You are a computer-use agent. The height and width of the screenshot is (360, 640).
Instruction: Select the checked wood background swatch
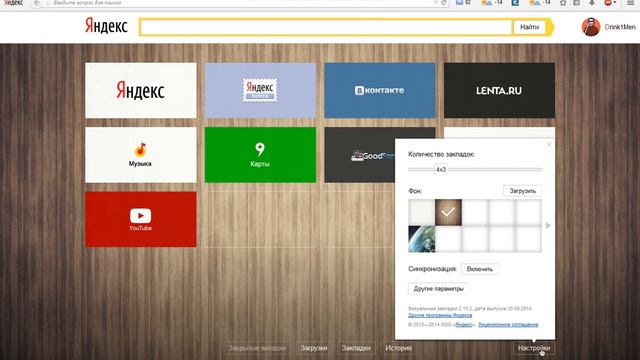coord(448,212)
